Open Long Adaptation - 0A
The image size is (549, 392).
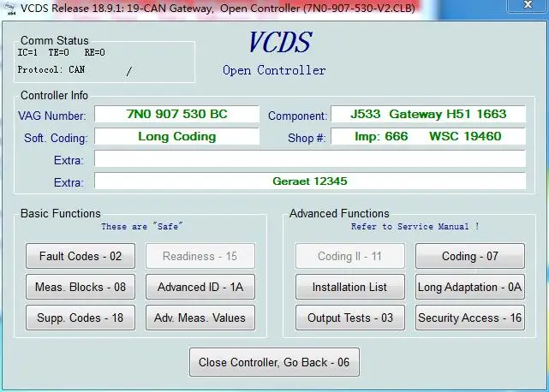[x=470, y=287]
